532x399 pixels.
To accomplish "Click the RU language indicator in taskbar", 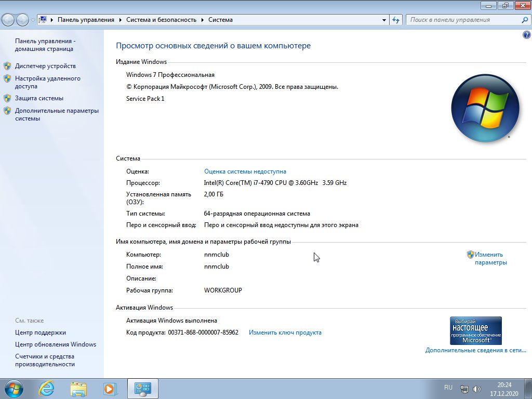I will (x=448, y=388).
